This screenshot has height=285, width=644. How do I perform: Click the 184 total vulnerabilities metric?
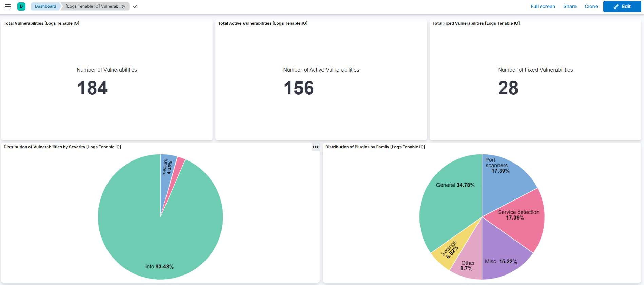pyautogui.click(x=92, y=88)
